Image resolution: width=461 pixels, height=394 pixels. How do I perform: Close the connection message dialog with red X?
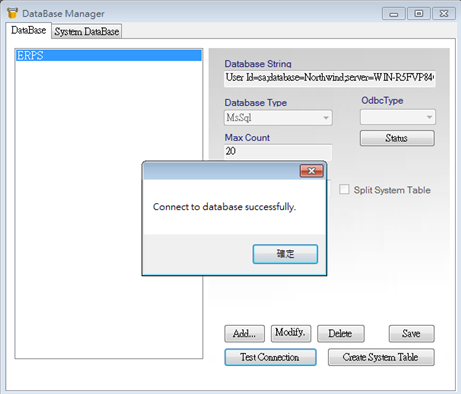point(312,171)
